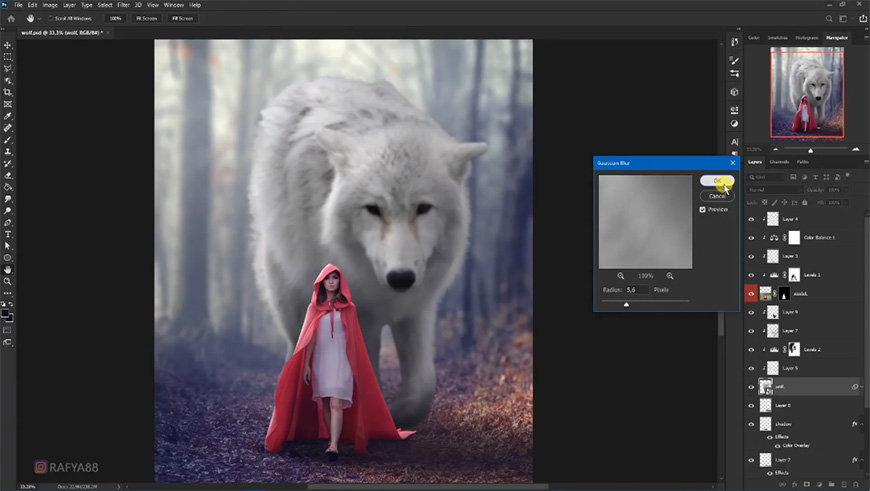Select the Lasso tool

tap(8, 69)
